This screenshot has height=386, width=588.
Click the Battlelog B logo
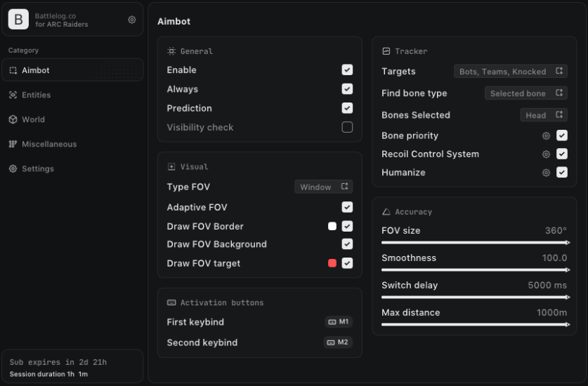click(18, 19)
